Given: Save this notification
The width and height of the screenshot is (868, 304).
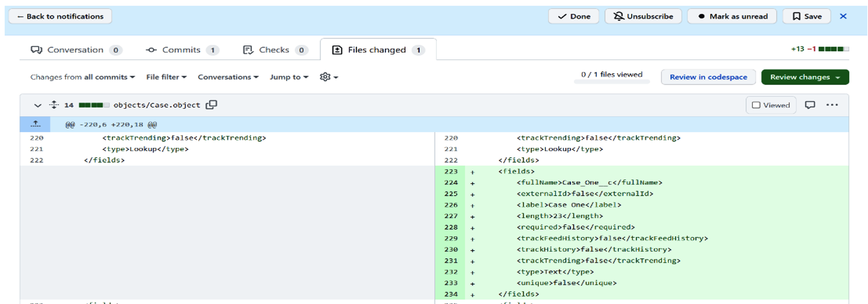Looking at the screenshot, I should (x=806, y=16).
